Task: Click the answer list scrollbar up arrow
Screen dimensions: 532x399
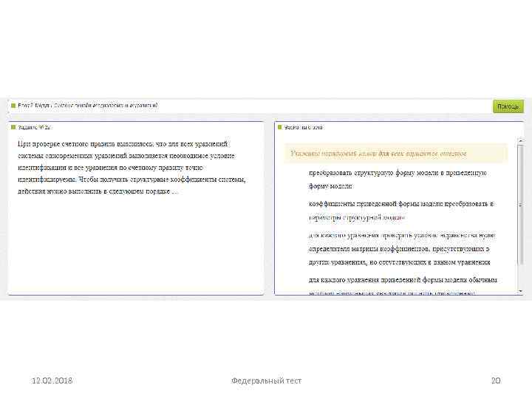Action: coord(521,140)
